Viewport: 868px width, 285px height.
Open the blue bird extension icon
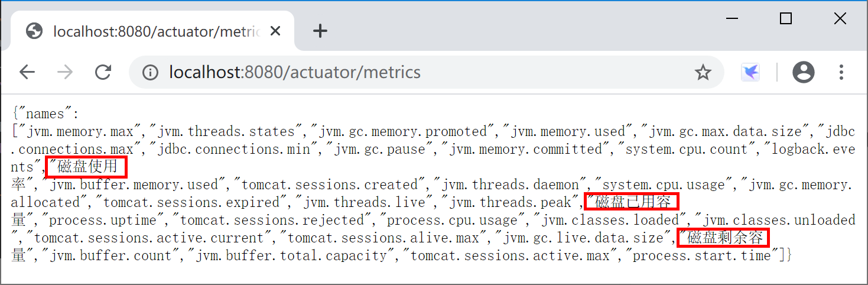click(x=750, y=73)
